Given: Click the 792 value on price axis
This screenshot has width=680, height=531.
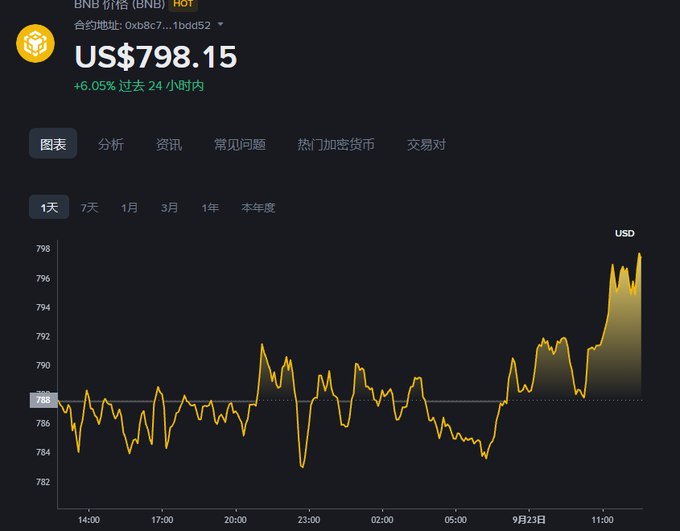Looking at the screenshot, I should (43, 337).
